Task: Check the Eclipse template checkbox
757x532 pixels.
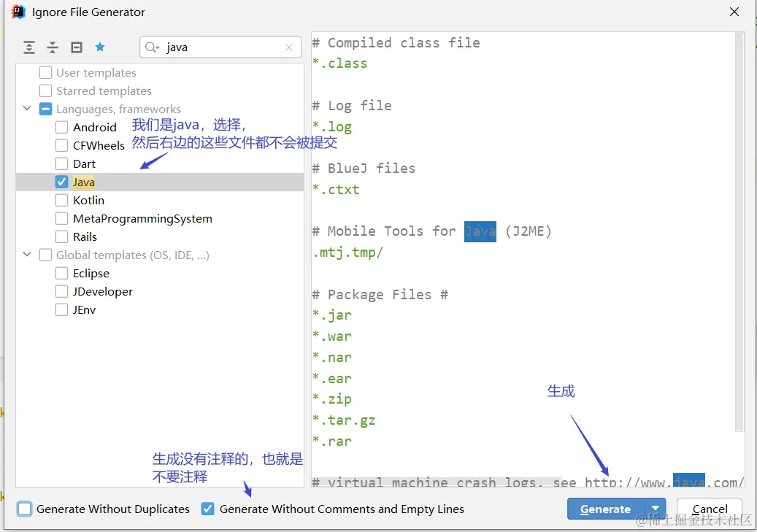Action: 62,273
